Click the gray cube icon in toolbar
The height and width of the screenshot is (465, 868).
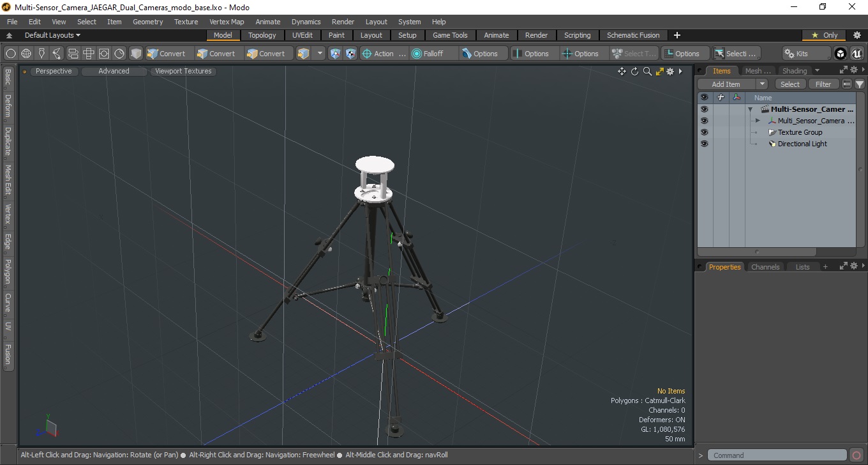[x=136, y=54]
